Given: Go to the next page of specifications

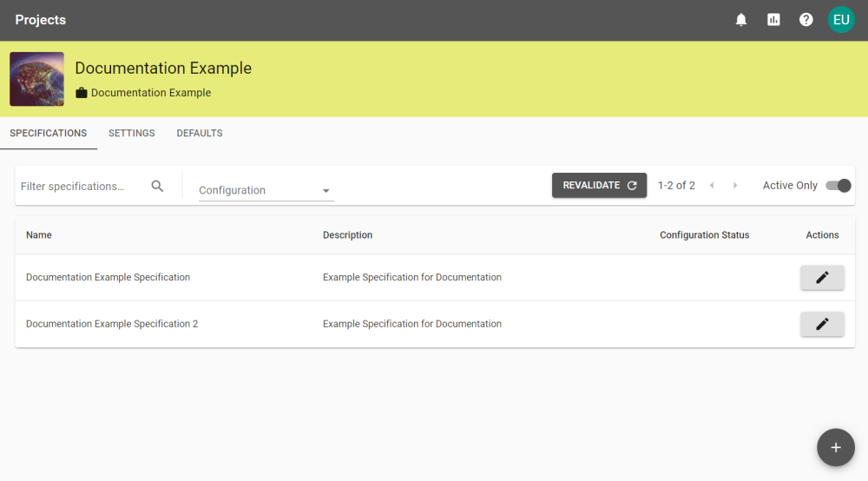Looking at the screenshot, I should pos(735,186).
